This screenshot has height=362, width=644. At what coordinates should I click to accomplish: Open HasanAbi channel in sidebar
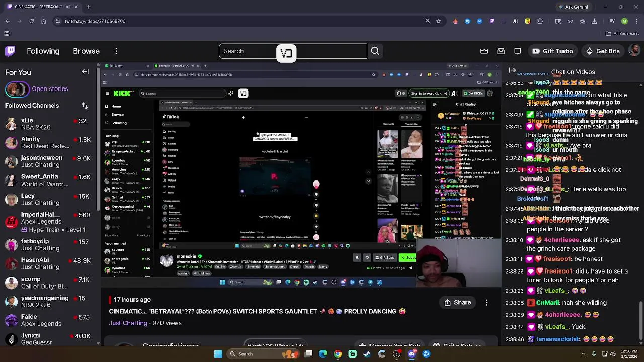click(49, 263)
